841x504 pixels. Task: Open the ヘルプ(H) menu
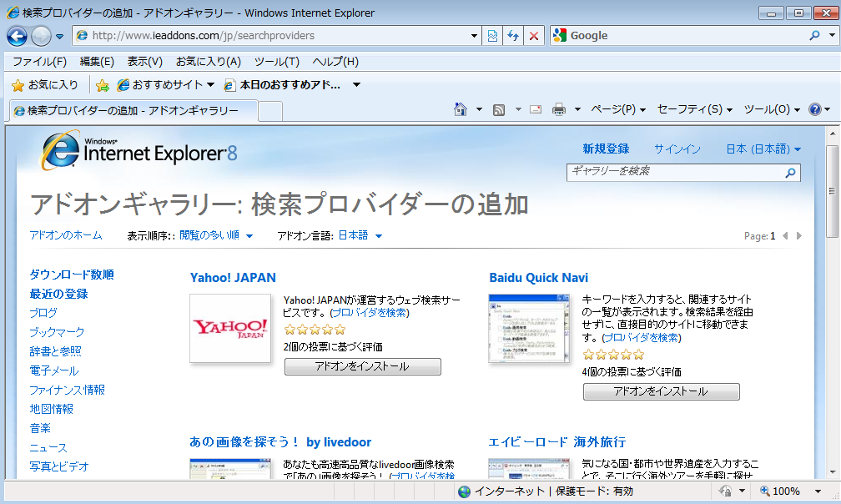click(x=335, y=62)
